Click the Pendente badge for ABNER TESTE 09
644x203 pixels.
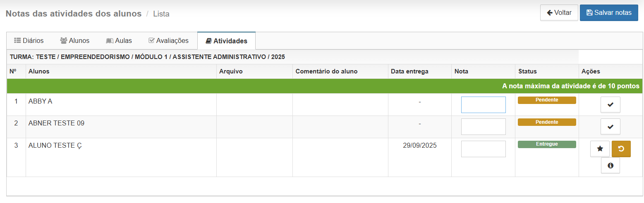pos(547,123)
